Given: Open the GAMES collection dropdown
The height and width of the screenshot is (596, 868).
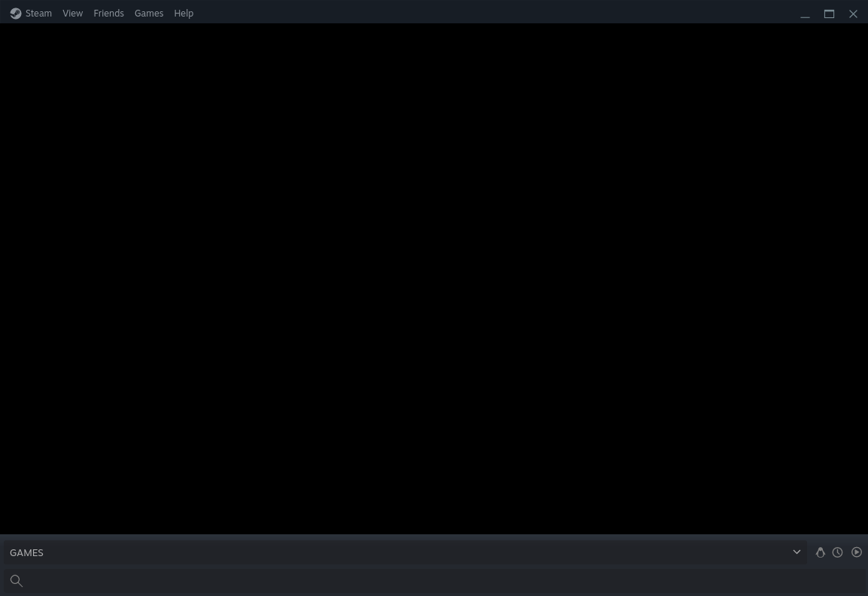Looking at the screenshot, I should [797, 552].
